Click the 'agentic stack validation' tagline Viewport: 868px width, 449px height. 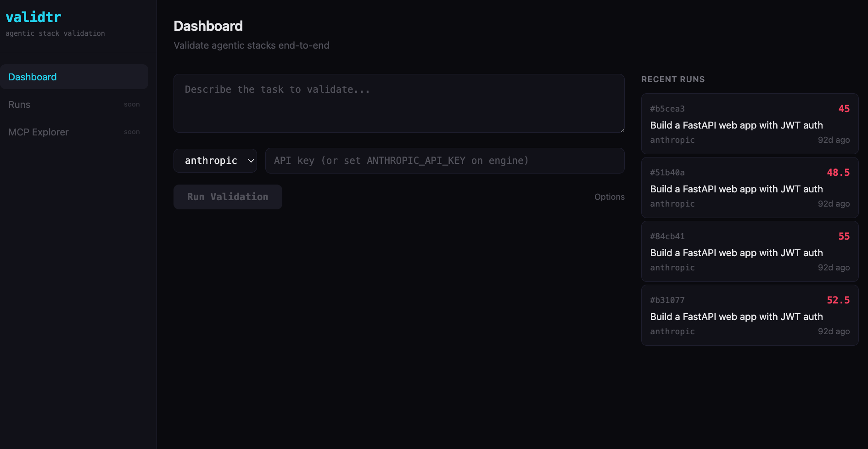55,34
